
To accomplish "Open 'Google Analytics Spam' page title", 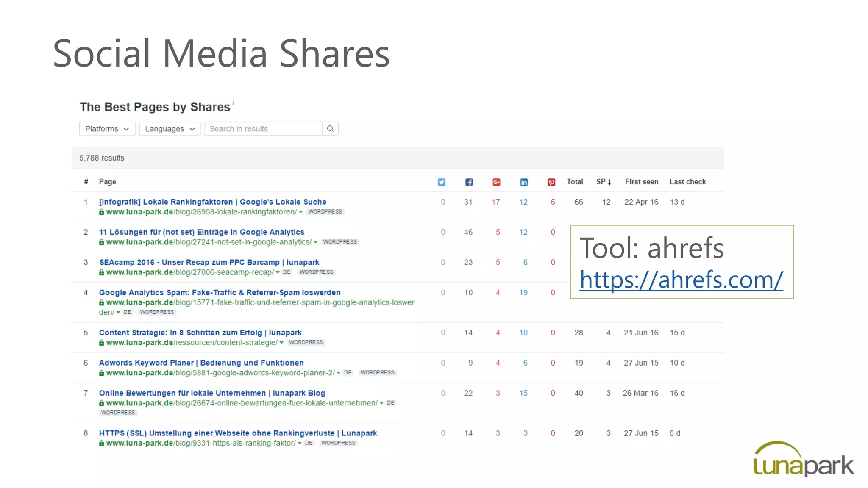I will coord(220,293).
